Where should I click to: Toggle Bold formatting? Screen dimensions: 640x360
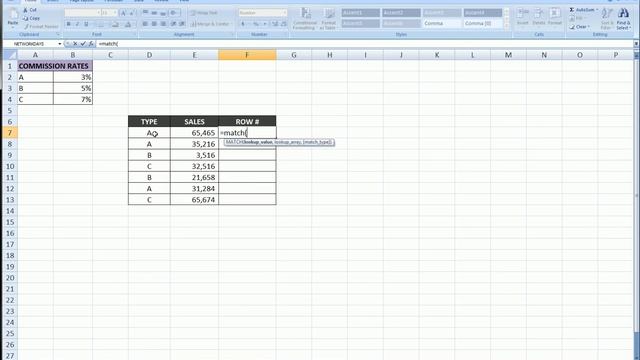[69, 24]
